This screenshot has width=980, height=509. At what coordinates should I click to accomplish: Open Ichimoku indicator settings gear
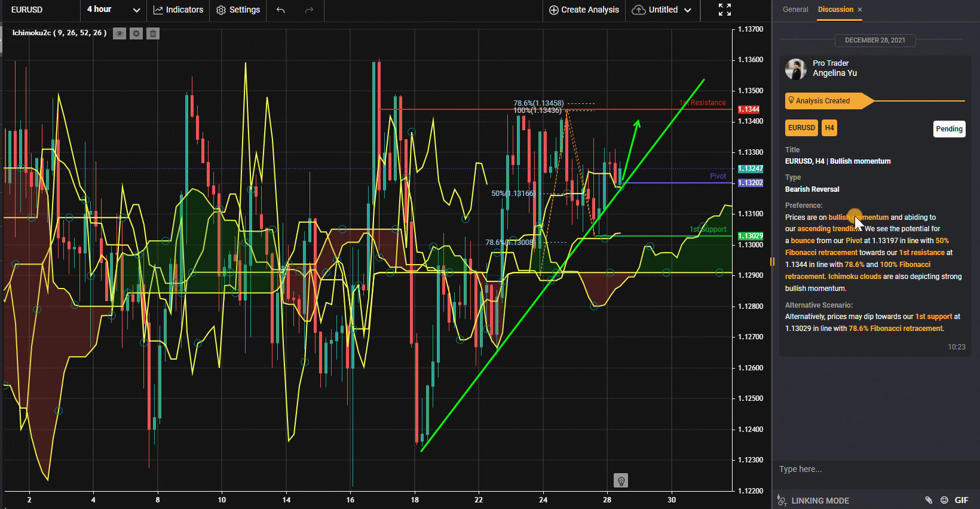pyautogui.click(x=136, y=33)
